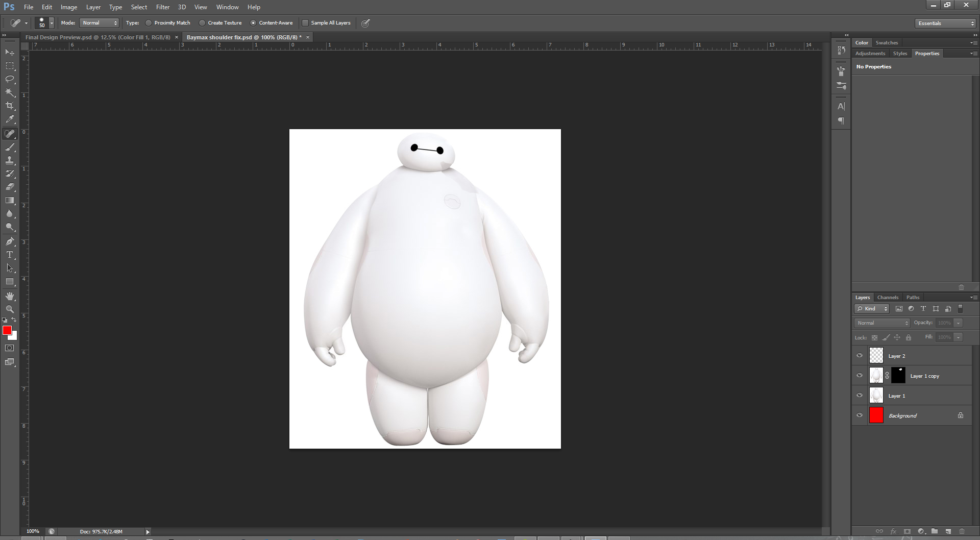Select the Spot Healing Brush tool

click(x=10, y=134)
